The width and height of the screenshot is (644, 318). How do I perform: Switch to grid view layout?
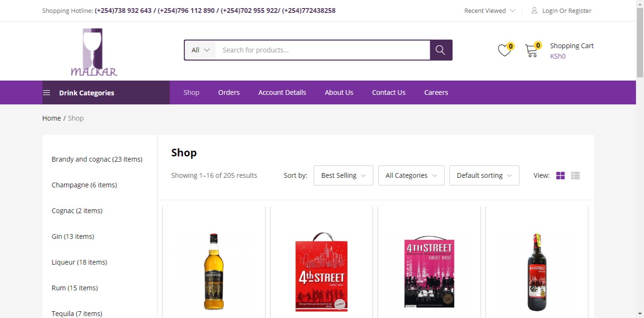(x=560, y=175)
